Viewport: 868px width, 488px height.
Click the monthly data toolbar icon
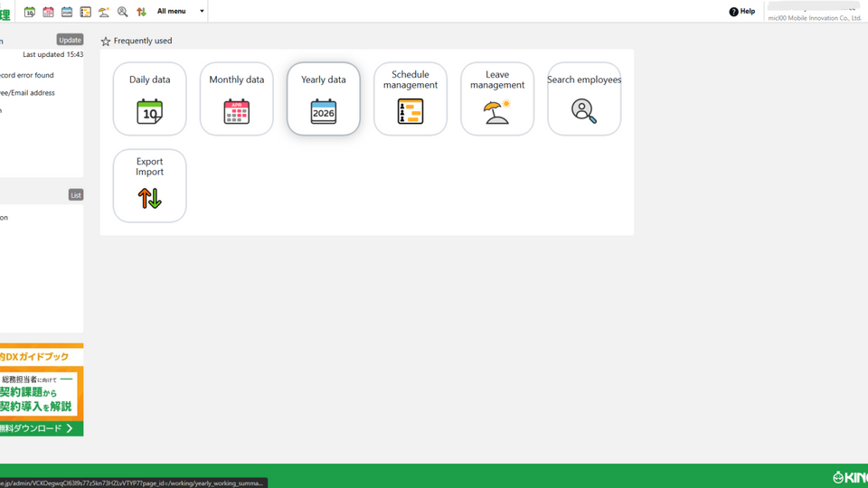coord(49,12)
